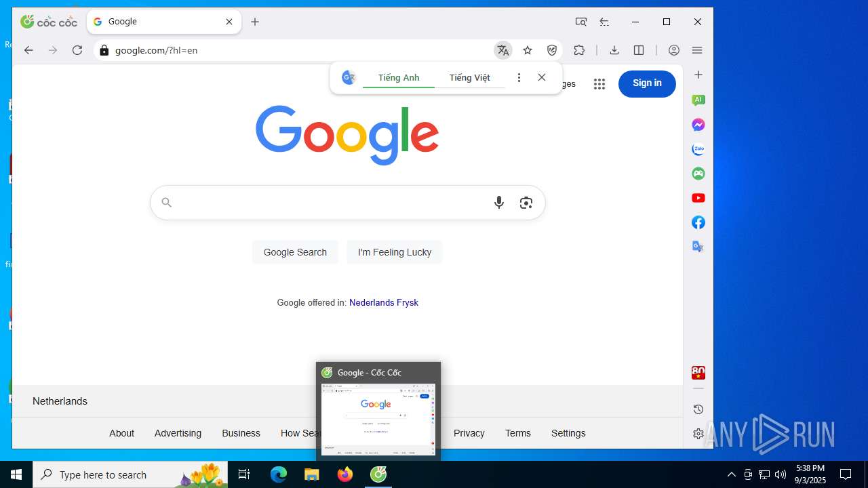Open the downloads icon
The image size is (868, 488).
pyautogui.click(x=614, y=50)
